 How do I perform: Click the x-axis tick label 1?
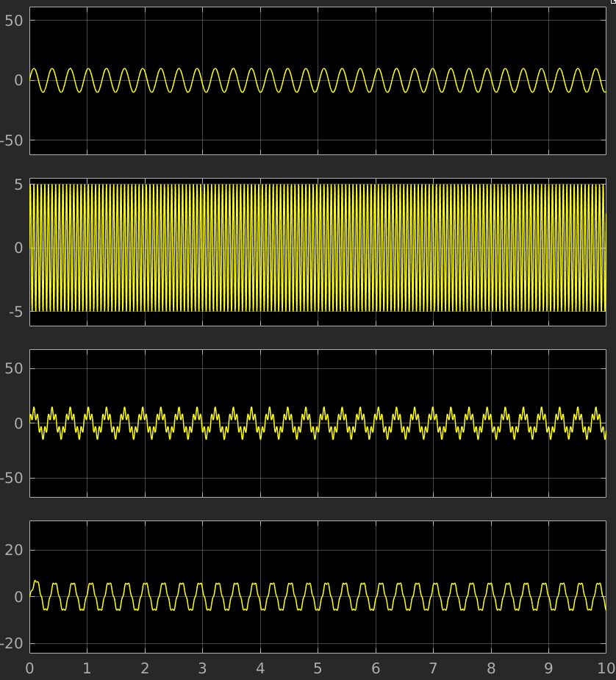(87, 668)
